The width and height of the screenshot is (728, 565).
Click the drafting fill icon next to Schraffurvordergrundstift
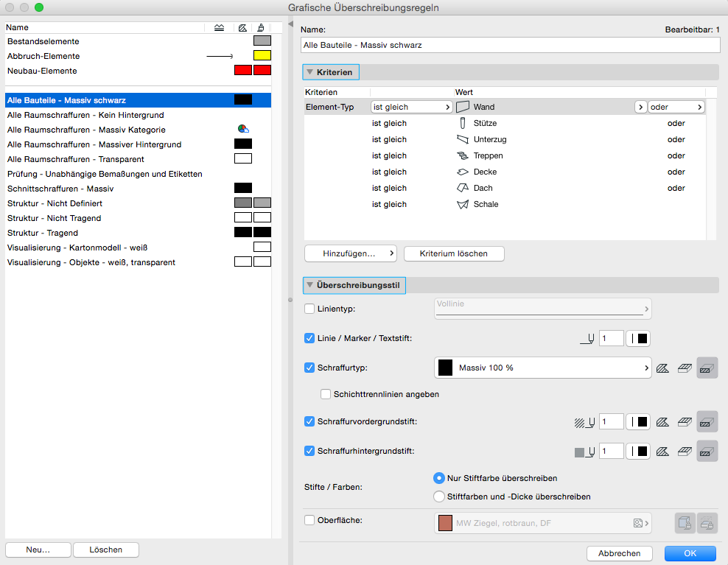click(x=664, y=421)
